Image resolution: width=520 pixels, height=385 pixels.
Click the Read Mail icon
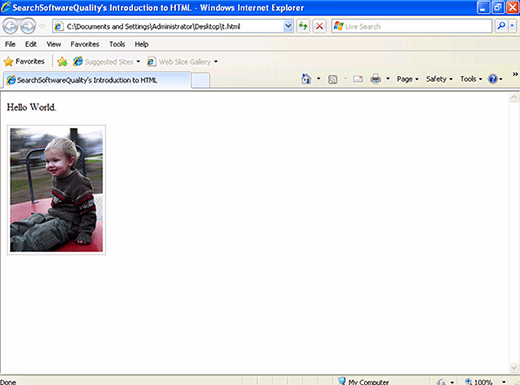pyautogui.click(x=358, y=79)
